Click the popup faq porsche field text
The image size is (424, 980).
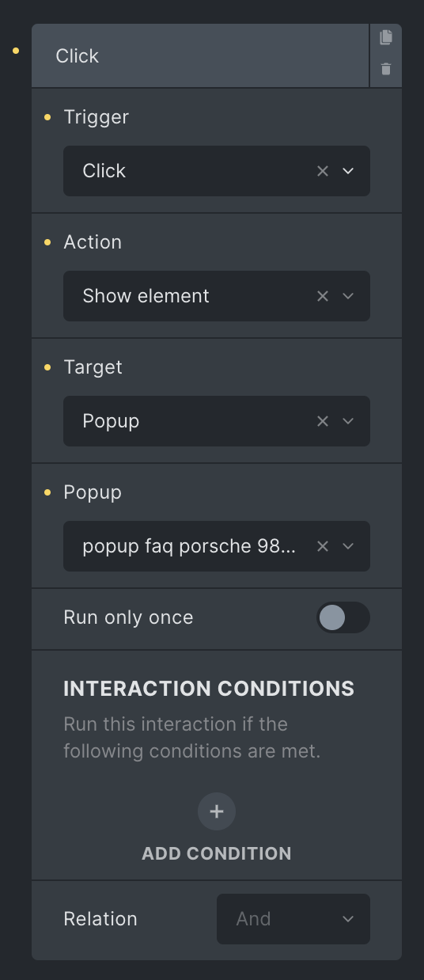(x=189, y=546)
